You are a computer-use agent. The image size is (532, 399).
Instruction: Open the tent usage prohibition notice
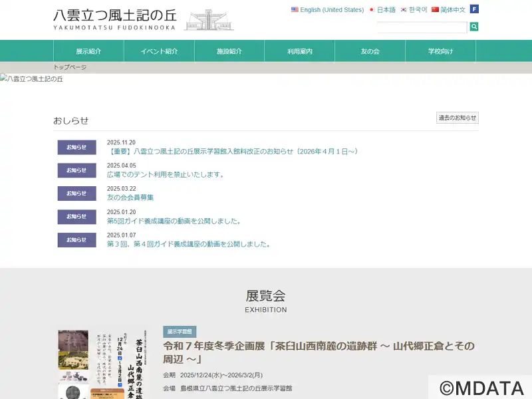coord(166,175)
